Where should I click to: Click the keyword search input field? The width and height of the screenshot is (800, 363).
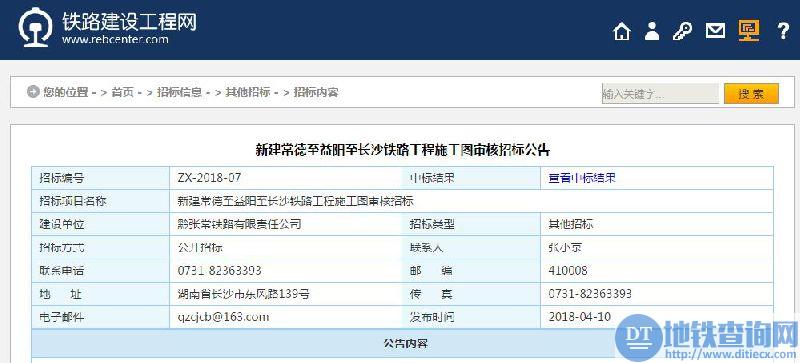(660, 94)
